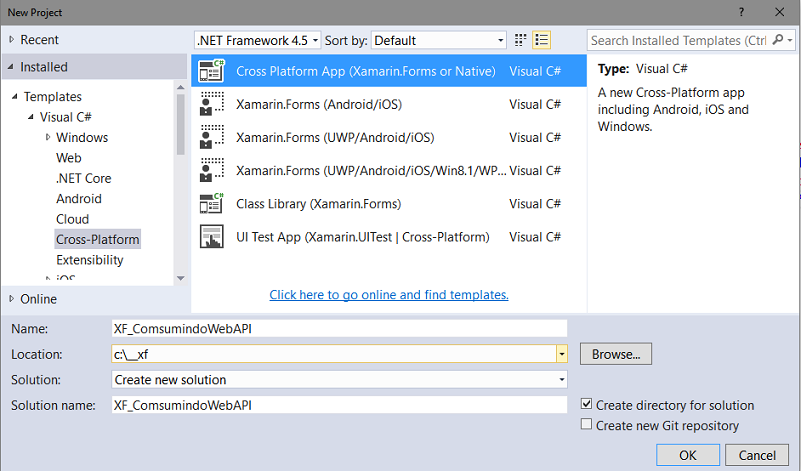
Task: Select the Cross-Platform category
Action: 98,240
